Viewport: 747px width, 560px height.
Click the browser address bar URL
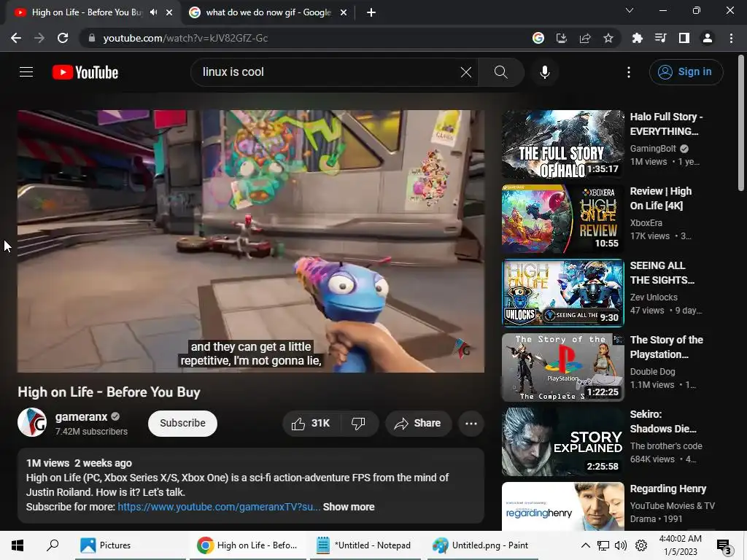click(x=185, y=38)
